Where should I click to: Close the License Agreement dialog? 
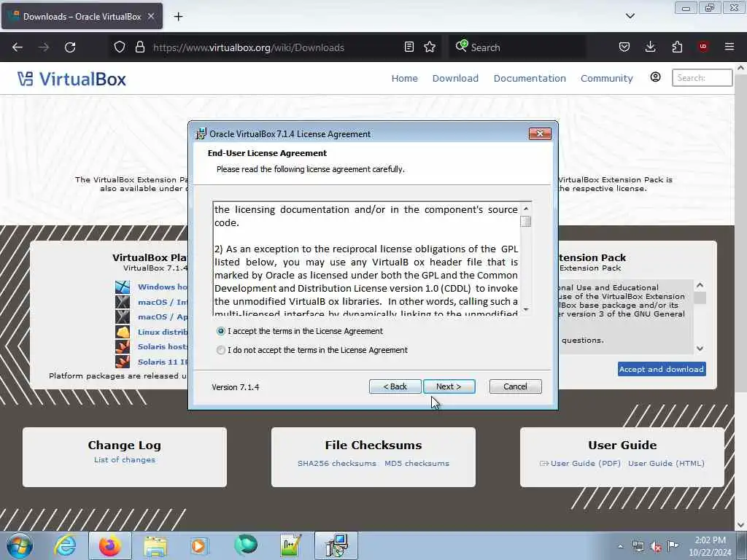pyautogui.click(x=540, y=134)
